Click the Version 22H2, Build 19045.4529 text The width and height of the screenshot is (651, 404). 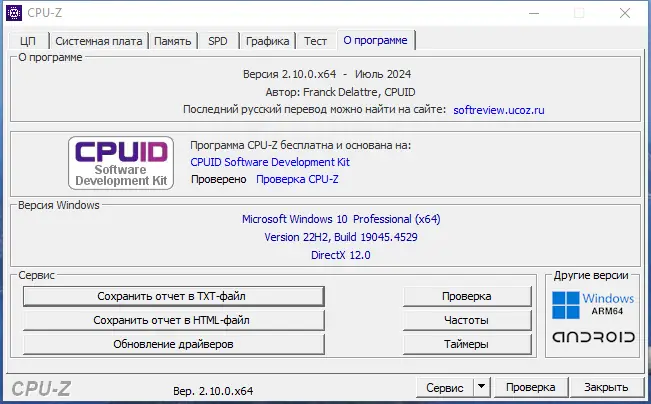point(341,237)
